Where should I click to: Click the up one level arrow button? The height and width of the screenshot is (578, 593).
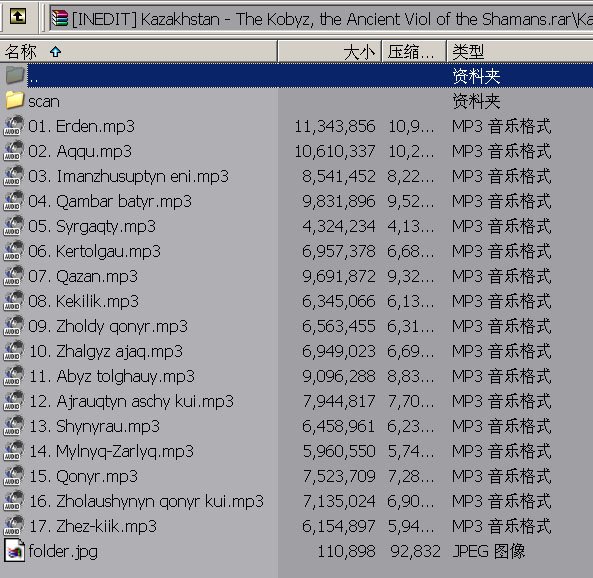coord(18,17)
